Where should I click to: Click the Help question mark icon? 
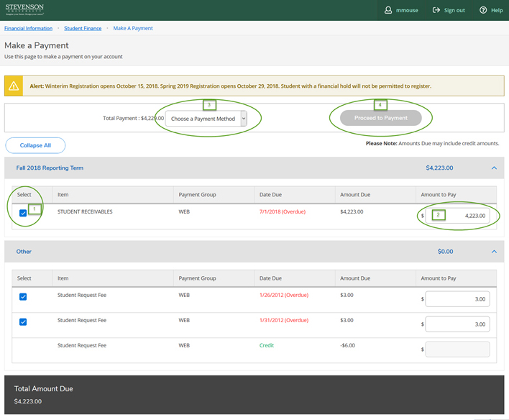coord(483,10)
